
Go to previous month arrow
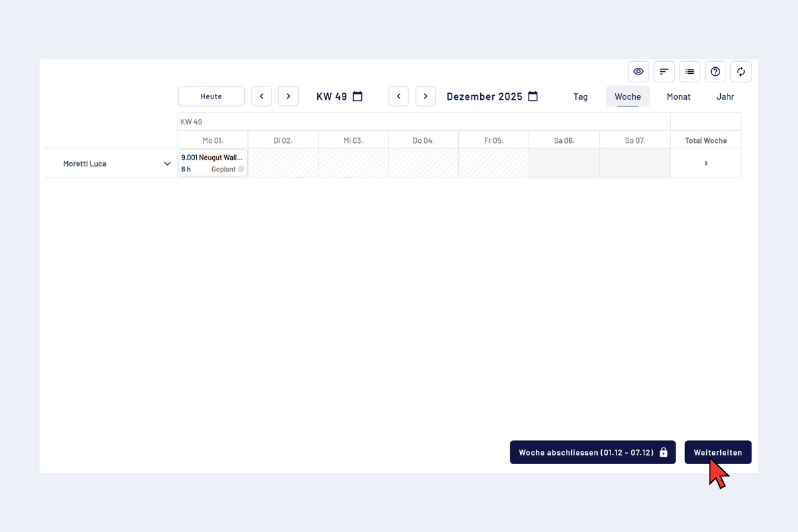[x=398, y=96]
